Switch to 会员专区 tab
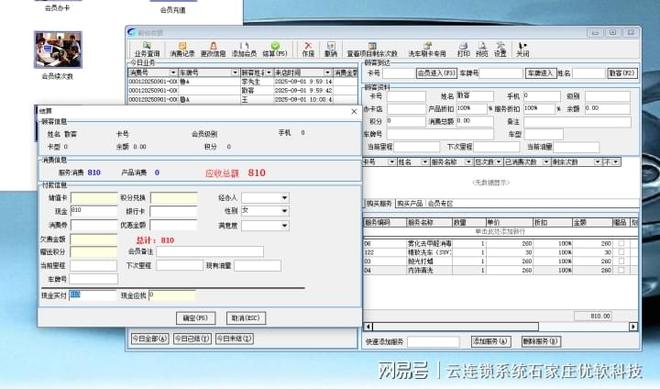660x389 pixels. [x=440, y=203]
